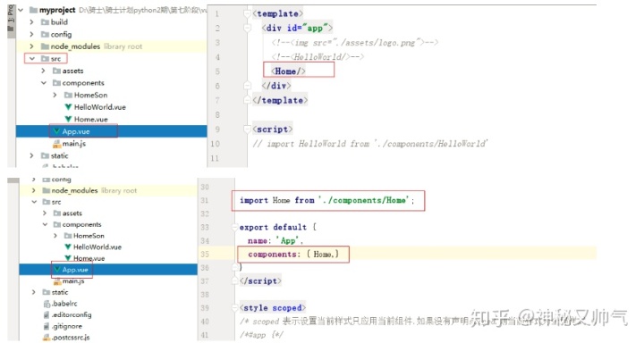Expand static folder arrow in lower tree
Screen dimensions: 644x343
34,292
